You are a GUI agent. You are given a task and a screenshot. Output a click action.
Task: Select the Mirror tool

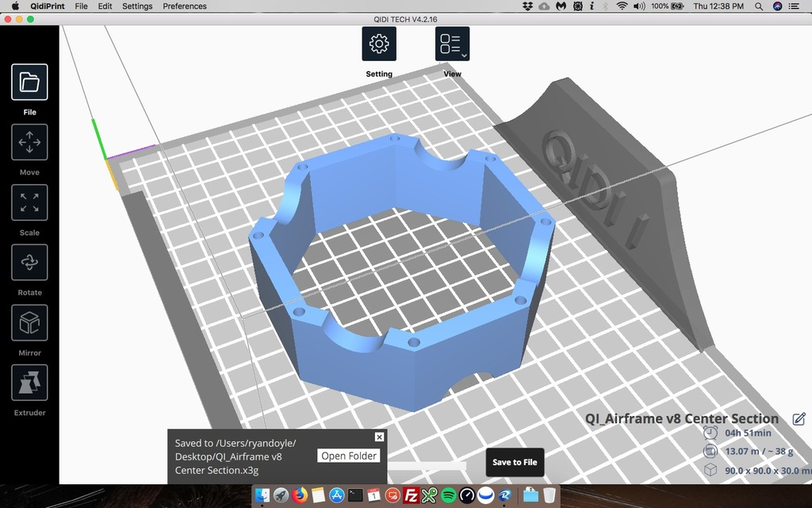[29, 323]
